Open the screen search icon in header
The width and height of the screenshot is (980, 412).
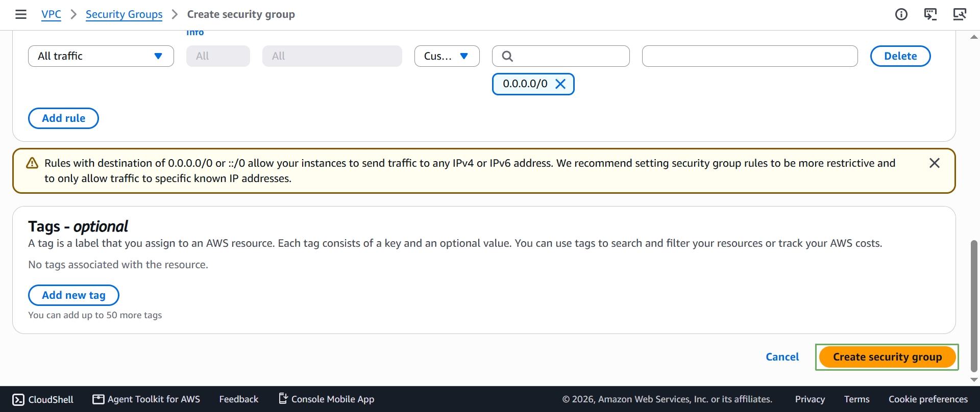(960, 14)
